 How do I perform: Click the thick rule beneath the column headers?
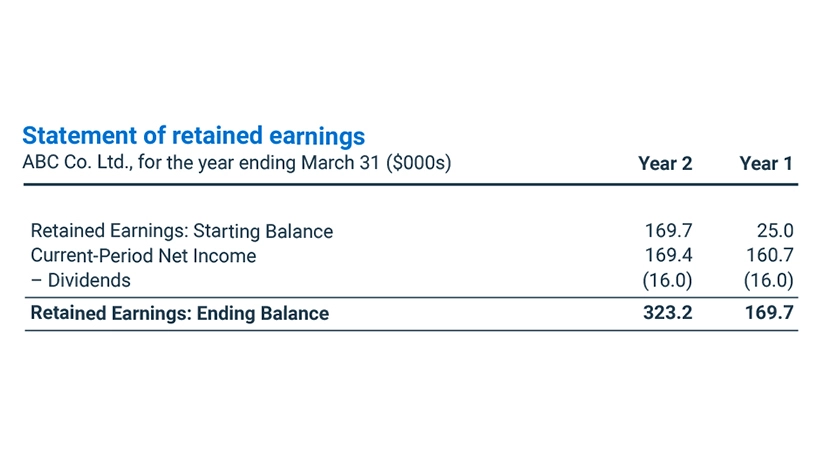tap(411, 184)
